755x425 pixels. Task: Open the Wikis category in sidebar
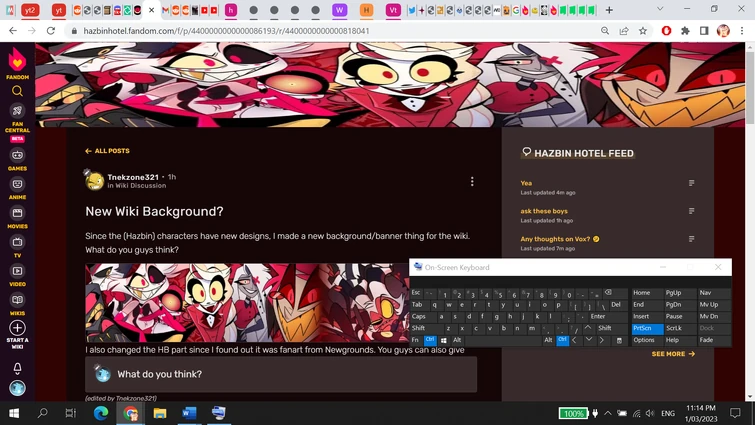(17, 305)
